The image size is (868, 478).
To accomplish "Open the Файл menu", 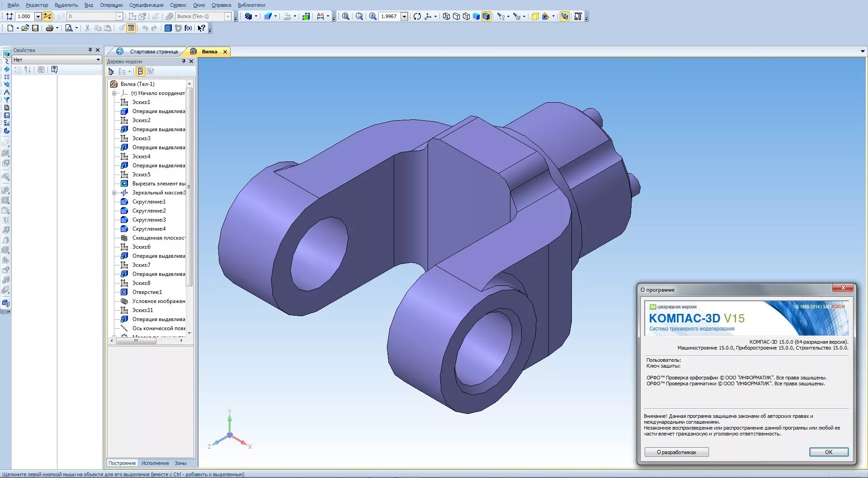I will (x=13, y=5).
